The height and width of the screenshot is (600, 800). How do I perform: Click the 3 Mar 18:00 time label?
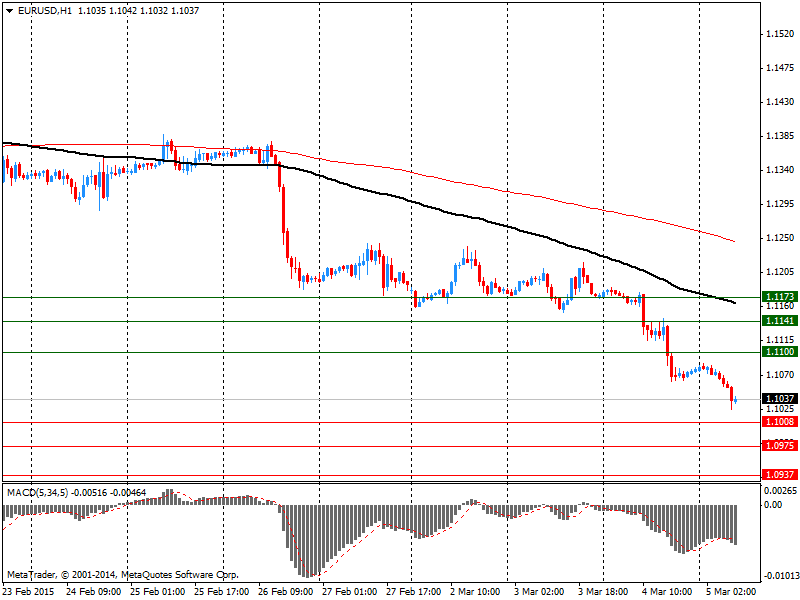603,591
